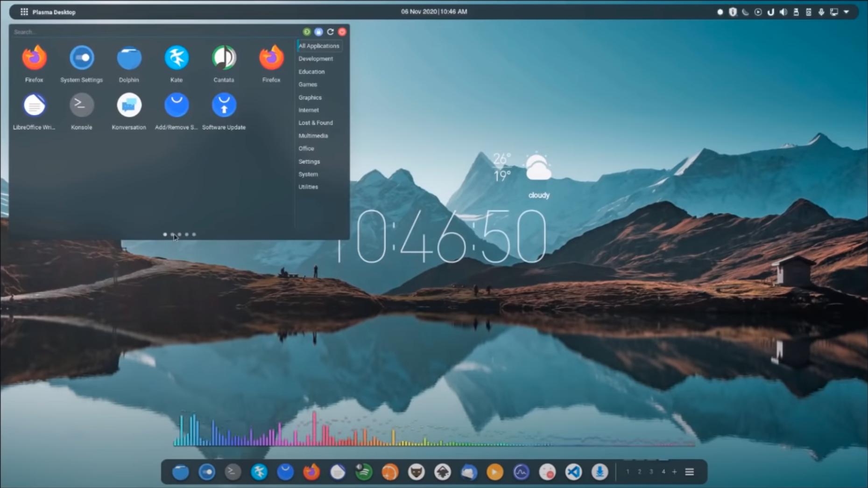
Task: Browse the Development category
Action: point(316,59)
